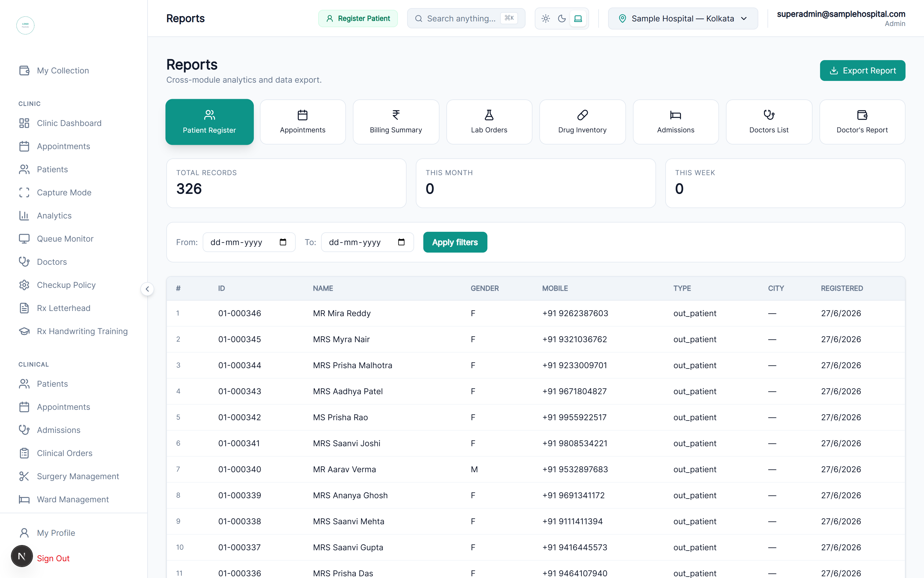Open Rx Handwriting Training cap icon

[24, 331]
